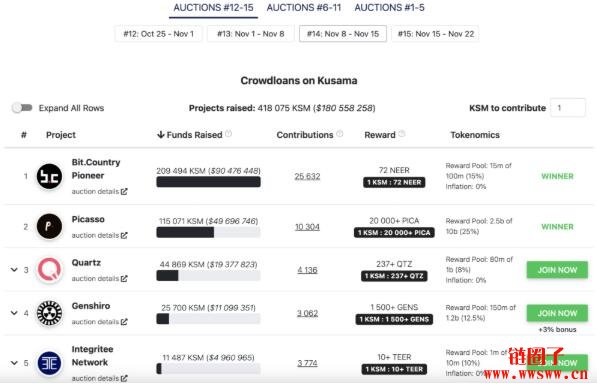597x384 pixels.
Task: Expand the Integritee Network row chevron
Action: (14, 363)
